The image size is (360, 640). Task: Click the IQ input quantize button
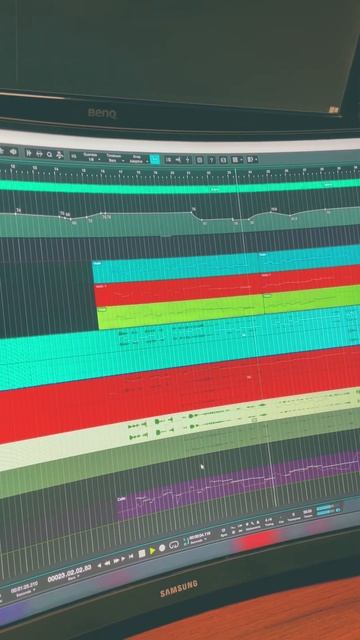(x=73, y=156)
